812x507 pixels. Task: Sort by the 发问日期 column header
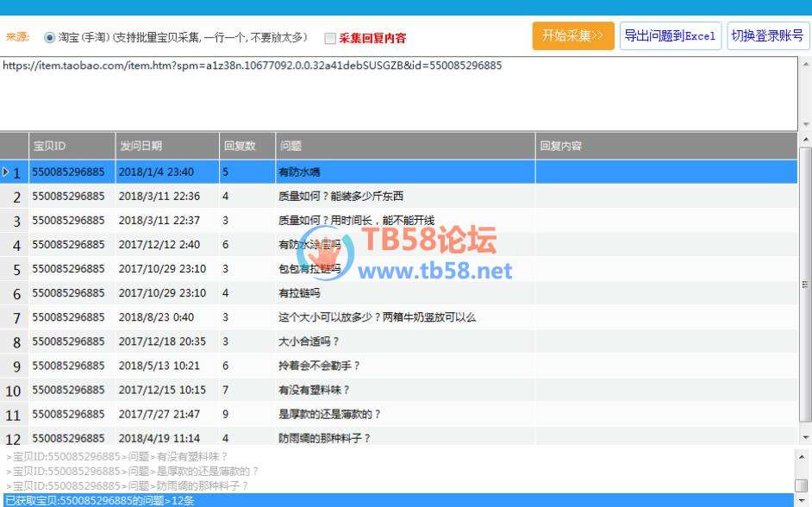[167, 146]
